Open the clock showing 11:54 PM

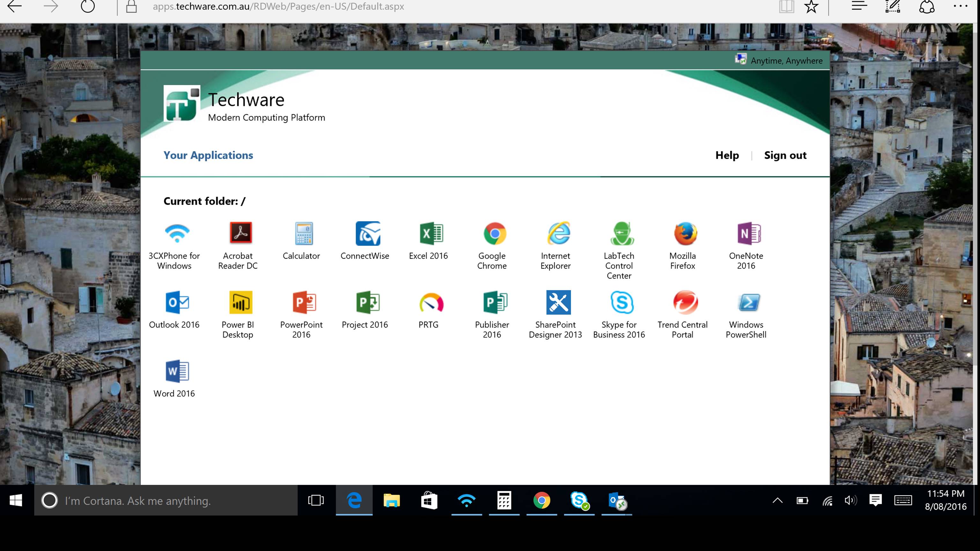pos(946,500)
